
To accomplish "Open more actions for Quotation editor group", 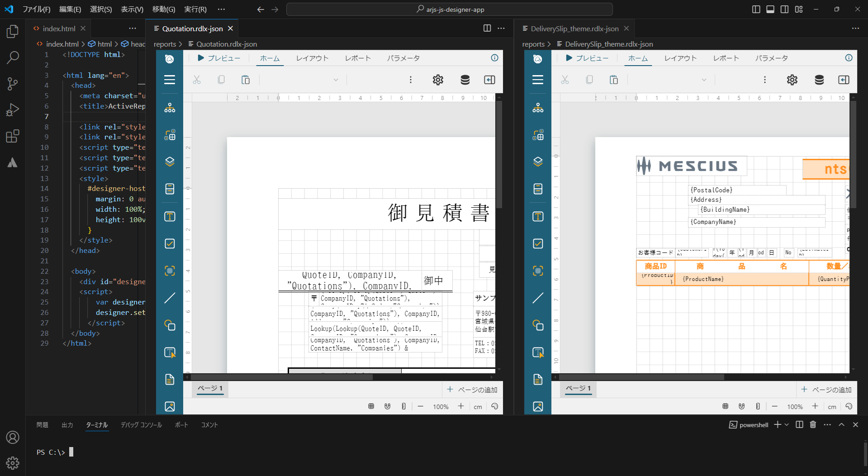I will tap(501, 28).
